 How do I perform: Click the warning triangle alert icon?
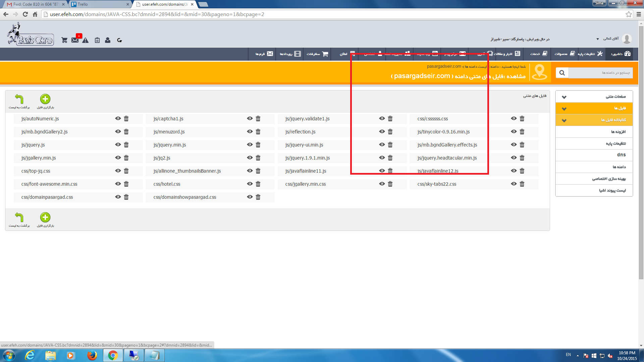86,40
